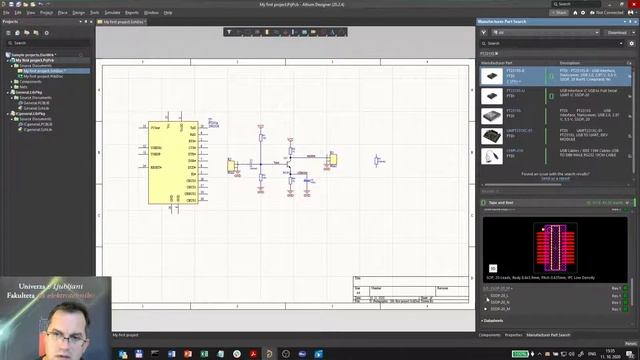
Task: Open the SOP_SSOP-20_M footprint dropdown
Action: (x=498, y=289)
